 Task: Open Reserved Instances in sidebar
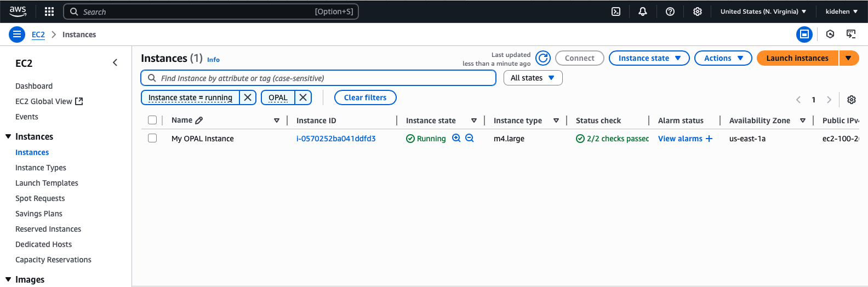[x=48, y=229]
